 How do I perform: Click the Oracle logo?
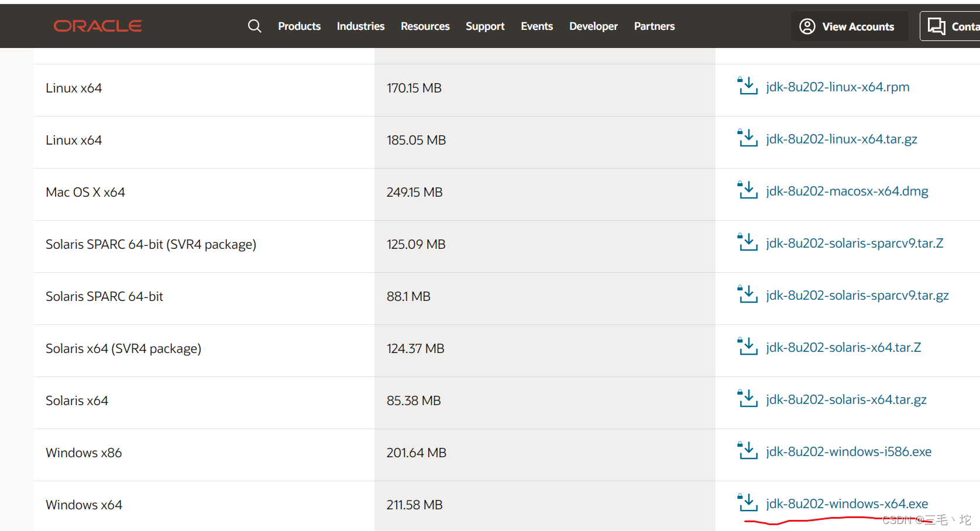pyautogui.click(x=98, y=26)
